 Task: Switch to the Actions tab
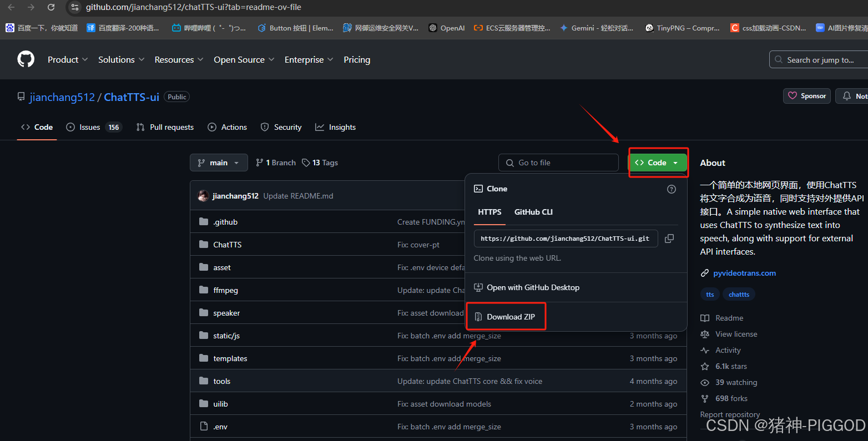tap(227, 127)
